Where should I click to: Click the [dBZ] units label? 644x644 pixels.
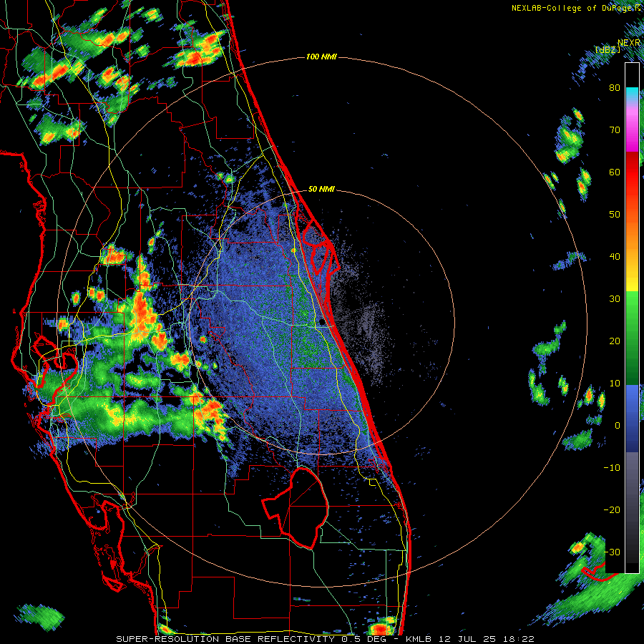[608, 49]
